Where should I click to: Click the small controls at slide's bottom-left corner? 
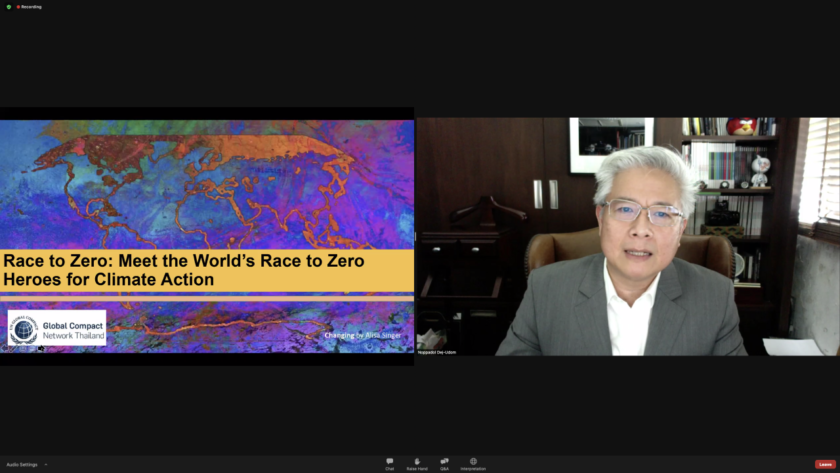[x=20, y=349]
